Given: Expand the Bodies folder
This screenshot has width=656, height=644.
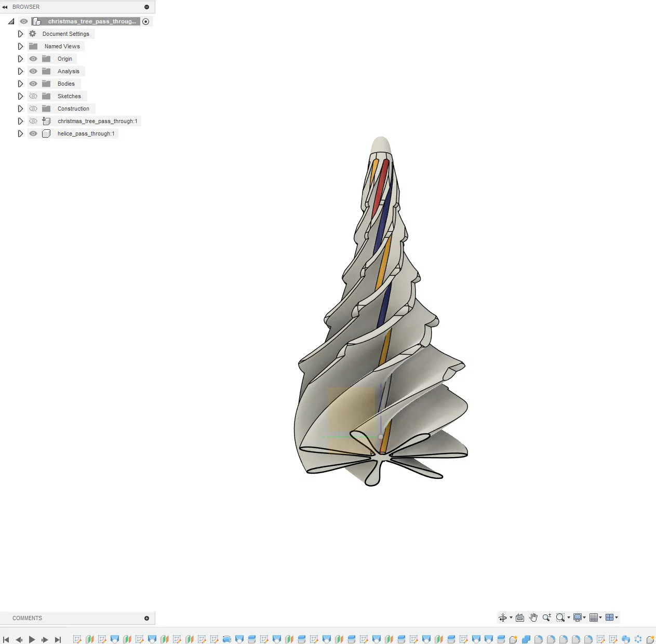Looking at the screenshot, I should pos(20,84).
